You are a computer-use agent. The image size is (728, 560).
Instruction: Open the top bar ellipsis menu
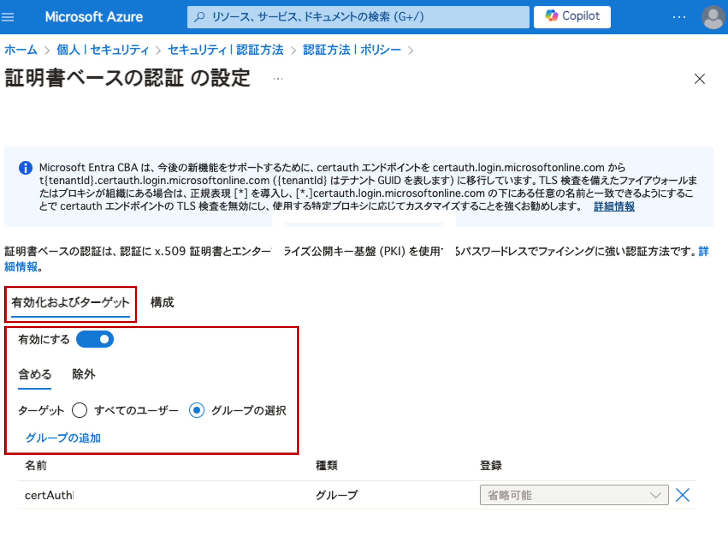679,17
